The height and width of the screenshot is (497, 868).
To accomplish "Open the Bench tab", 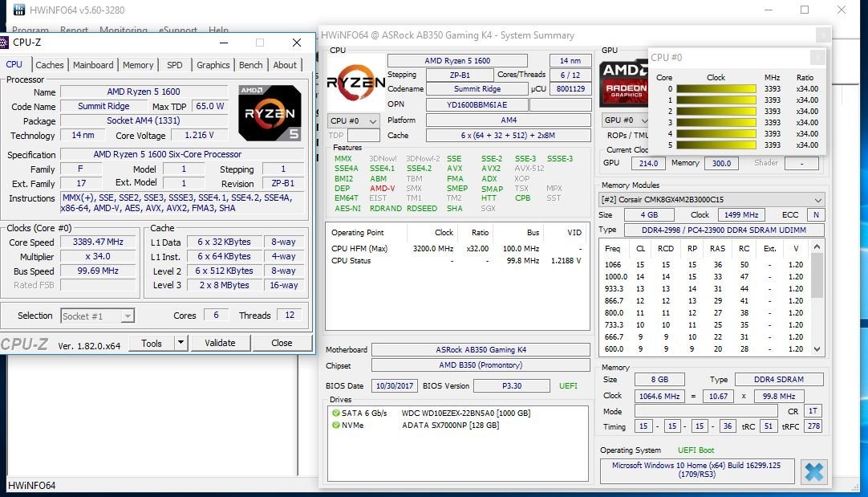I will pyautogui.click(x=251, y=65).
